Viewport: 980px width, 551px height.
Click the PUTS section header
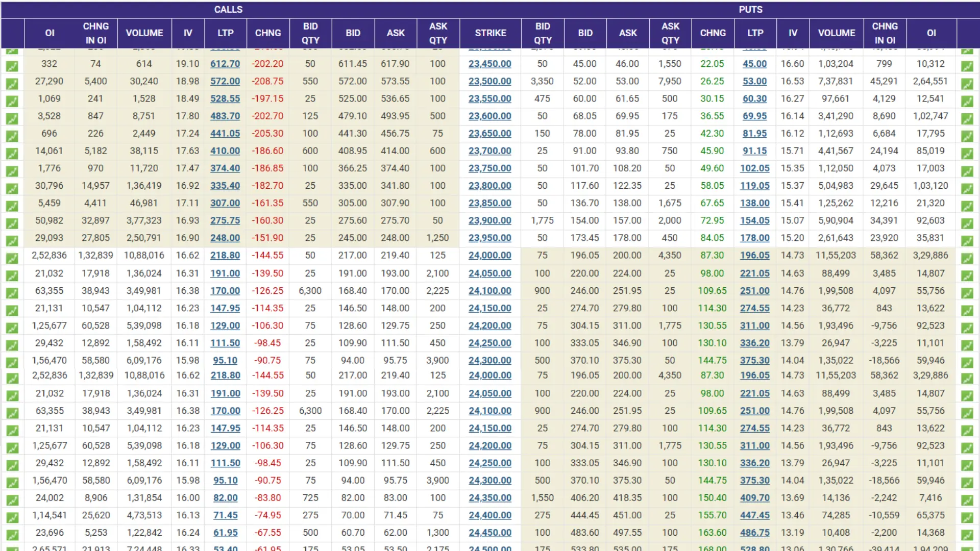pyautogui.click(x=750, y=9)
